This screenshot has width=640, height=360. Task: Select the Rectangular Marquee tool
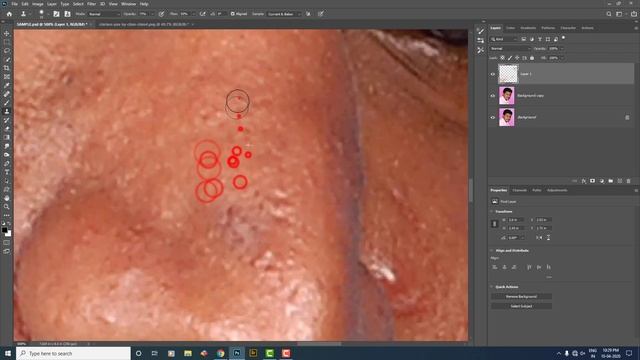pos(7,42)
